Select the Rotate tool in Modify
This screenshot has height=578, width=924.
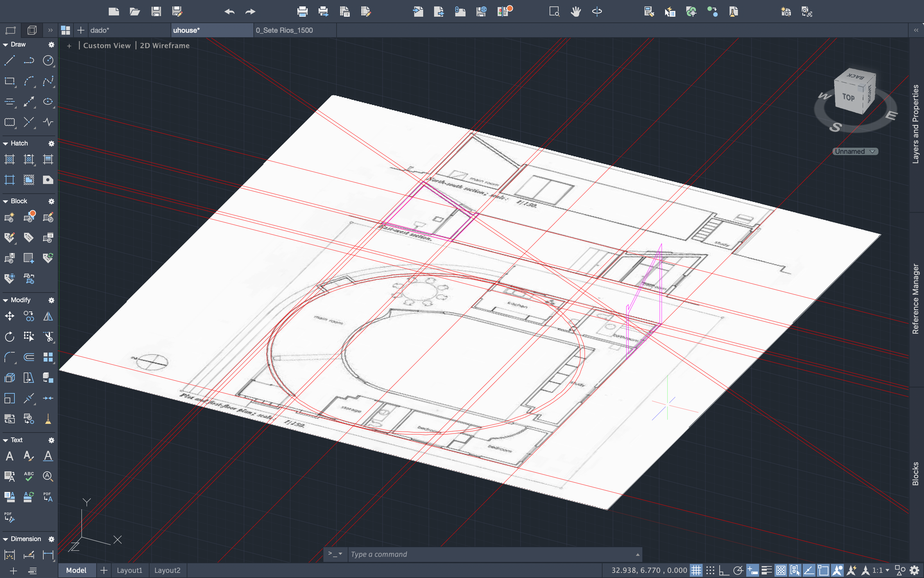10,337
